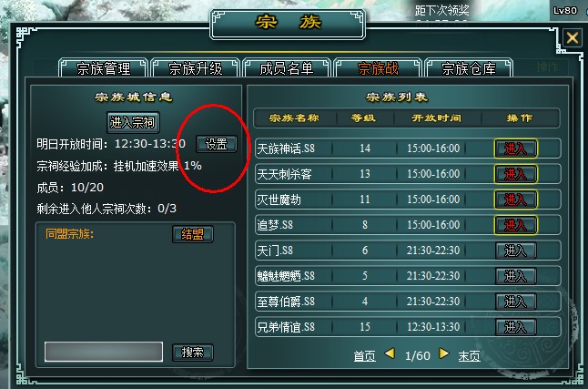Open 设置 for tomorrow's opening time
588x389 pixels.
[x=217, y=144]
